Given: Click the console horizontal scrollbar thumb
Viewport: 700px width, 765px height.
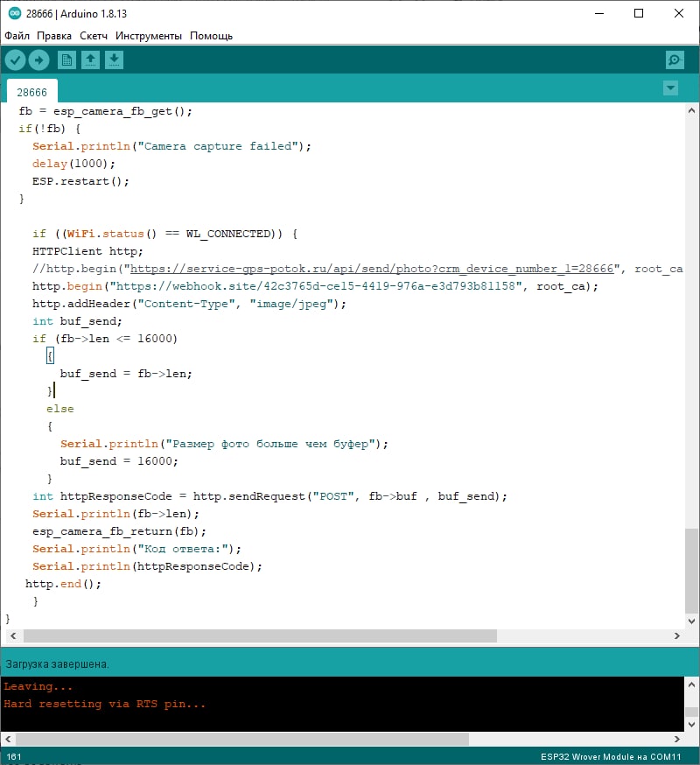Looking at the screenshot, I should pyautogui.click(x=242, y=739).
